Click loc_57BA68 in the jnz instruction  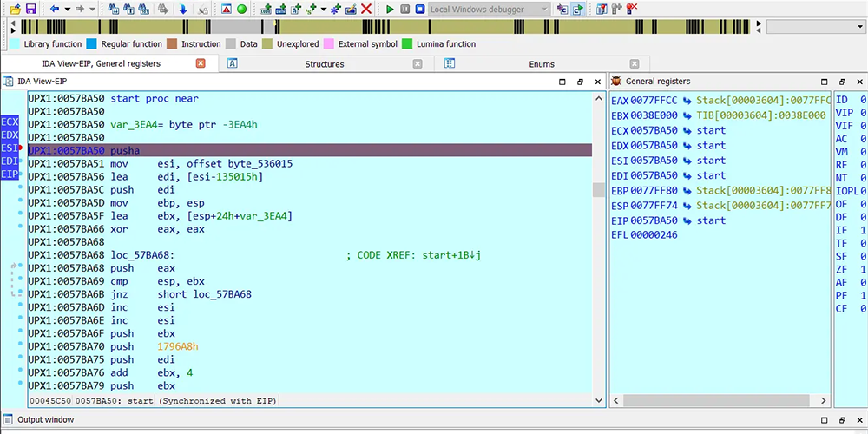coord(222,294)
